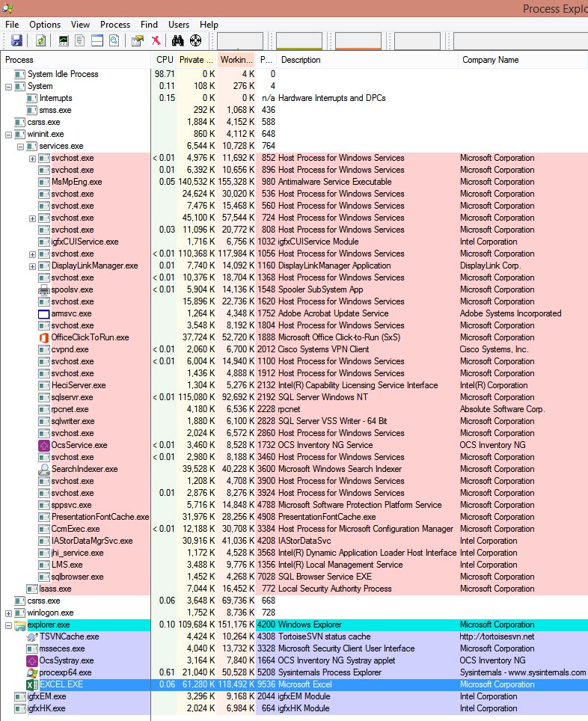The image size is (588, 721).
Task: Expand the DisplayLinkManager.exe node
Action: 32,266
